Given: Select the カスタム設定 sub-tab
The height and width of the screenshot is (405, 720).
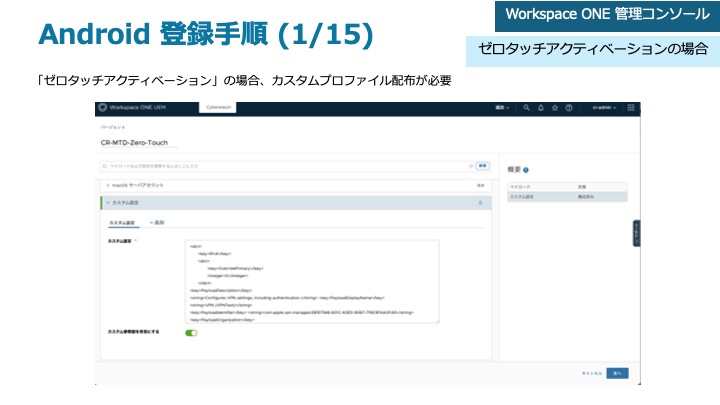Looking at the screenshot, I should tap(122, 223).
